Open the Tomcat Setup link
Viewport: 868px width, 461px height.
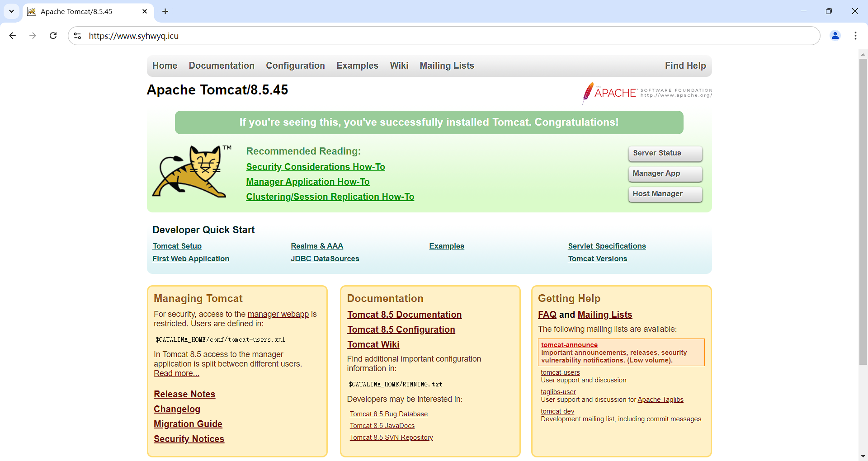coord(177,246)
